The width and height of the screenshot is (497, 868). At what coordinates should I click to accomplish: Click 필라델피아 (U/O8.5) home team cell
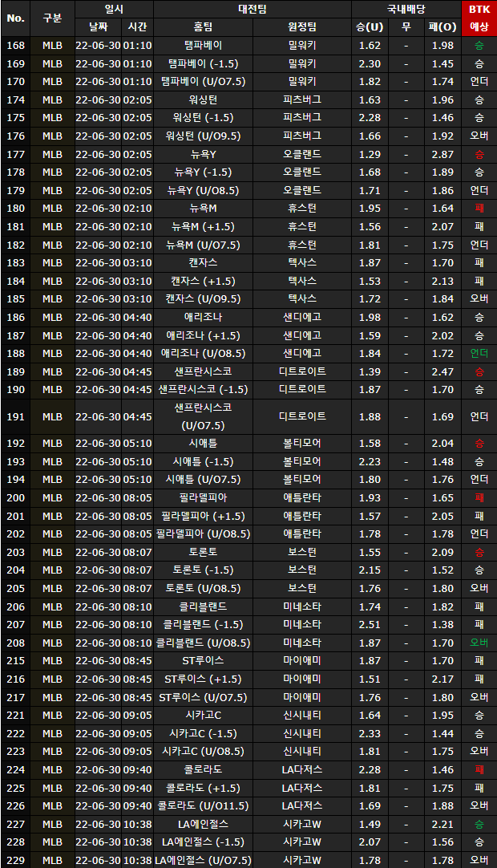coord(203,533)
